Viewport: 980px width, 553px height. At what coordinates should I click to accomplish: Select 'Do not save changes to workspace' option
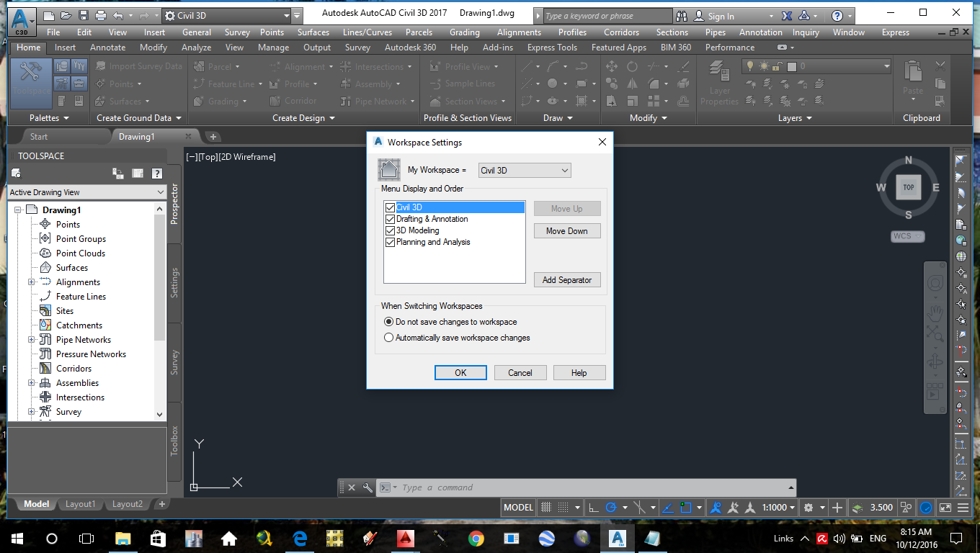click(389, 322)
